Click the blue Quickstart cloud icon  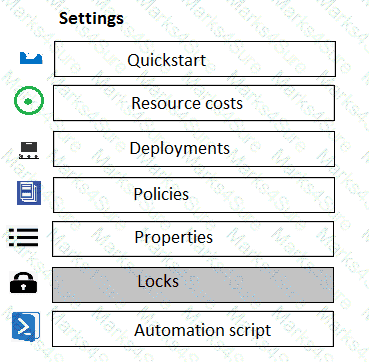click(x=31, y=58)
